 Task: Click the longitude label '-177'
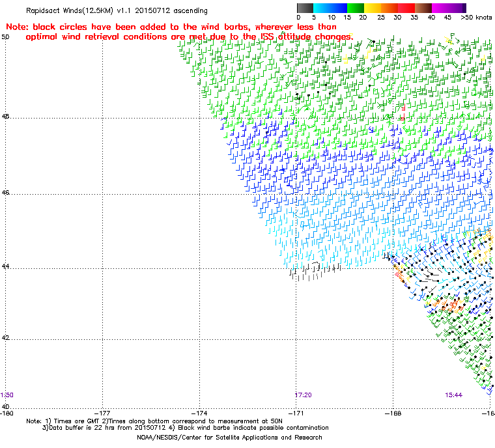coord(102,413)
